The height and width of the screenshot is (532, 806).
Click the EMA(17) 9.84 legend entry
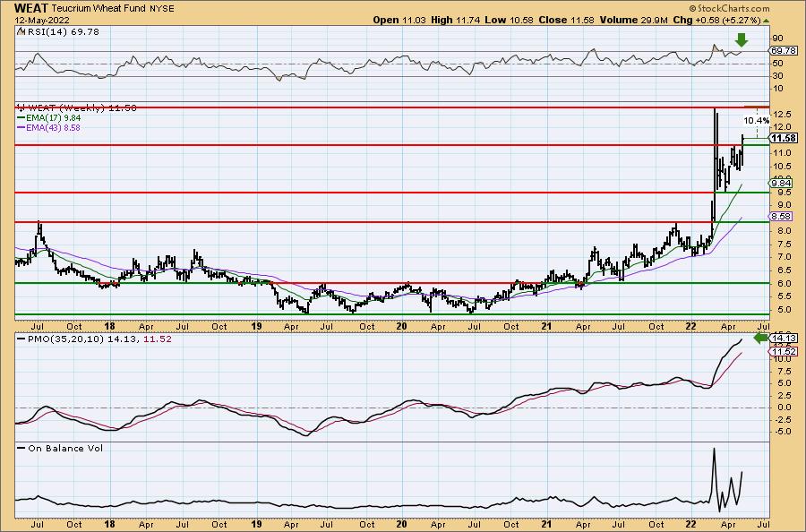[54, 117]
